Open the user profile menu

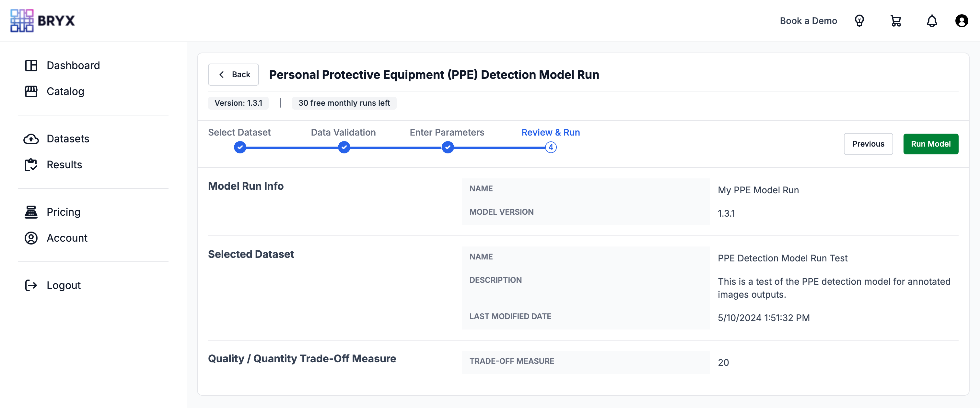(x=962, y=21)
